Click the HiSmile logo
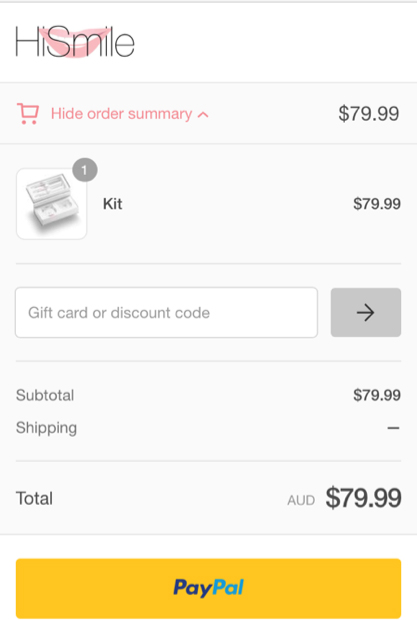 pos(75,42)
